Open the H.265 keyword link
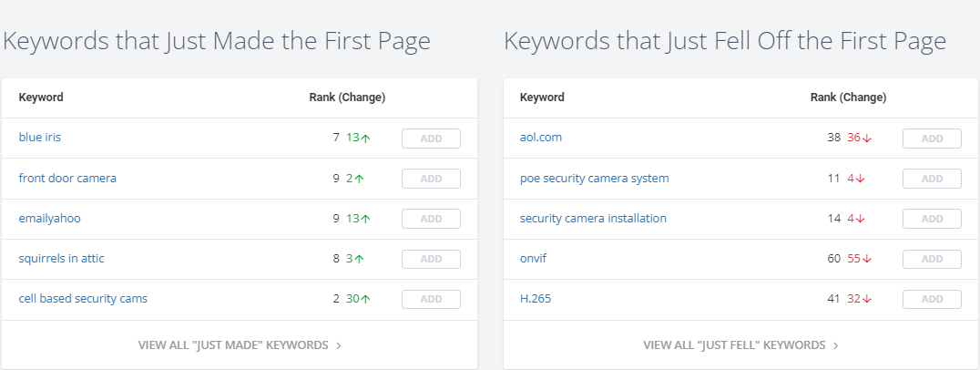980x370 pixels. click(536, 299)
